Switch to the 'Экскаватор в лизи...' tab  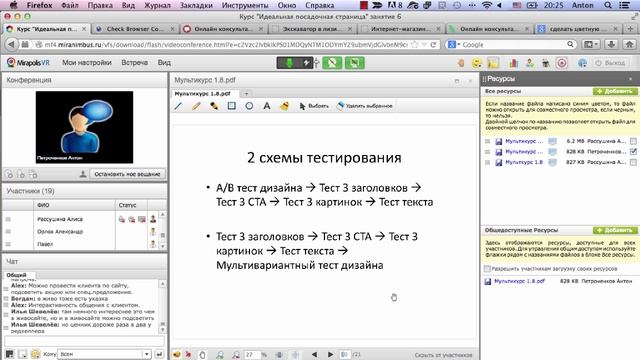pyautogui.click(x=313, y=29)
